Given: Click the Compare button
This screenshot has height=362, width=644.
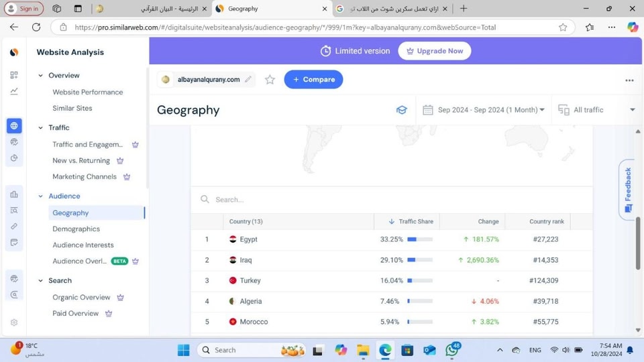Looking at the screenshot, I should click(x=313, y=79).
